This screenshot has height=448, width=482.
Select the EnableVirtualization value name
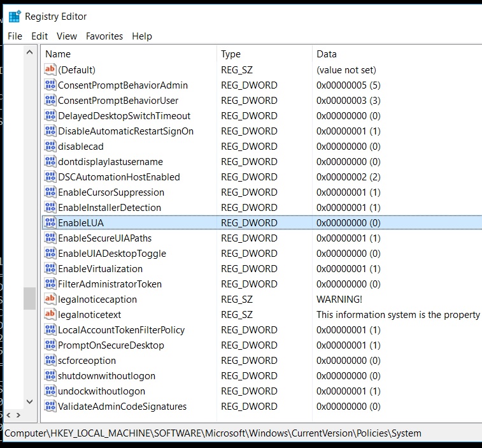pyautogui.click(x=100, y=269)
